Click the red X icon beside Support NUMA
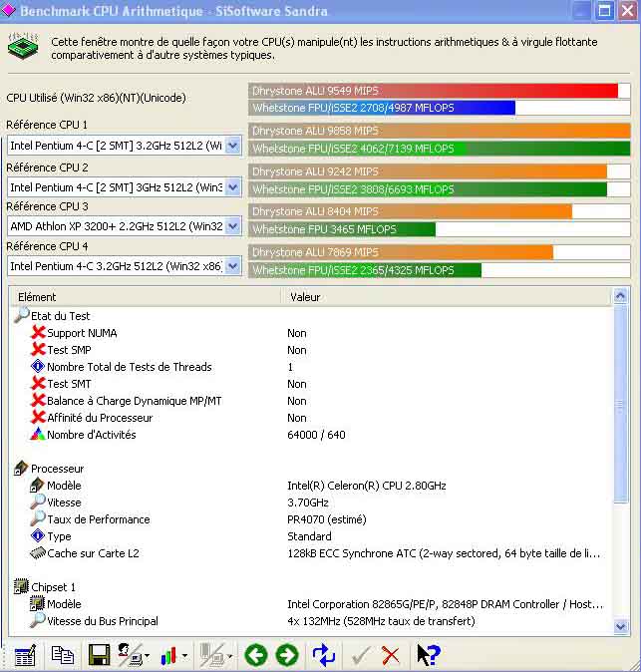 (x=38, y=332)
